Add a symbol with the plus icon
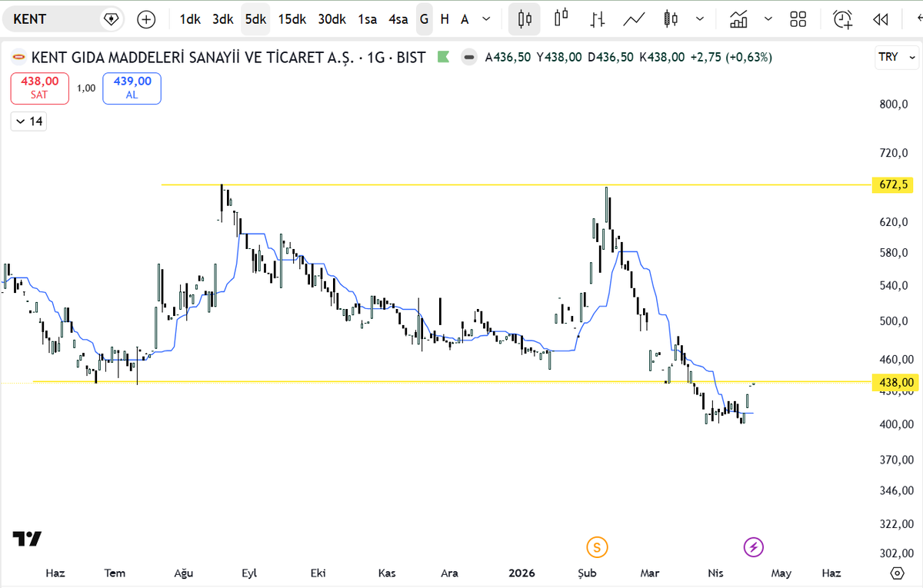923x588 pixels. click(146, 19)
